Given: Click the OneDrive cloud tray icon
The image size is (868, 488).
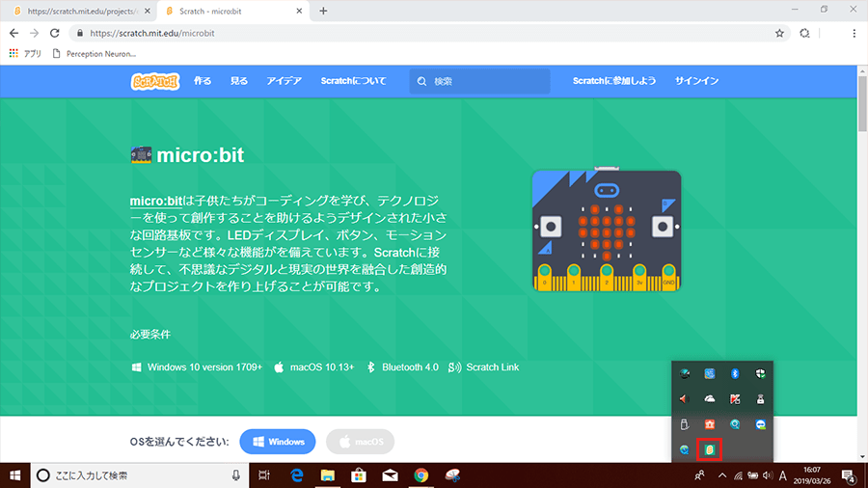Looking at the screenshot, I should pyautogui.click(x=709, y=399).
